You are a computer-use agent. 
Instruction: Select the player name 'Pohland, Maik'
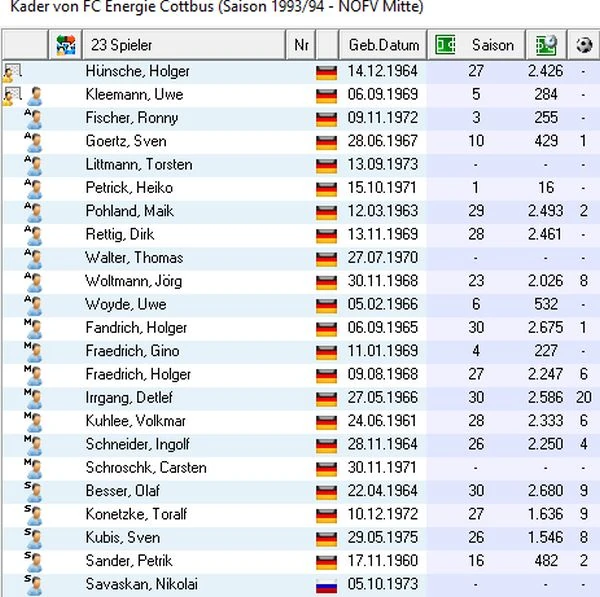(129, 211)
